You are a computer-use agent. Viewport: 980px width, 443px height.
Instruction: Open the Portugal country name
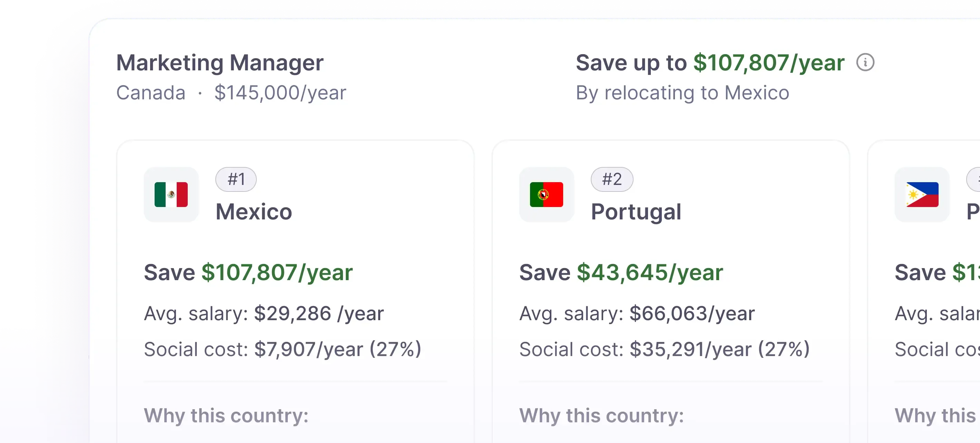pos(636,212)
